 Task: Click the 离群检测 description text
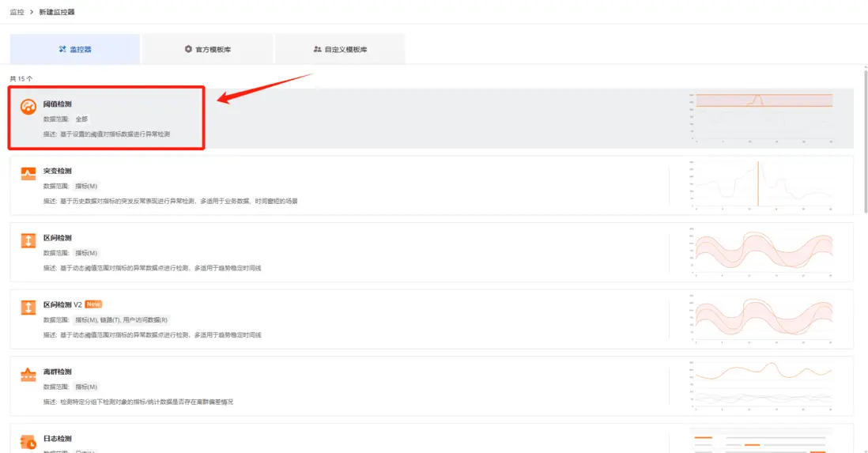(x=138, y=402)
